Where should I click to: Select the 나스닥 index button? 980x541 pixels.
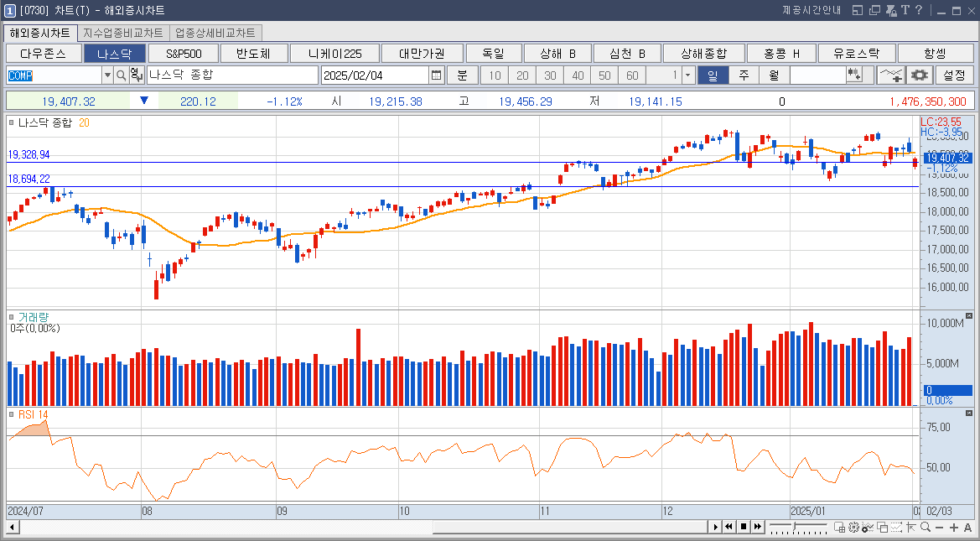pos(115,54)
